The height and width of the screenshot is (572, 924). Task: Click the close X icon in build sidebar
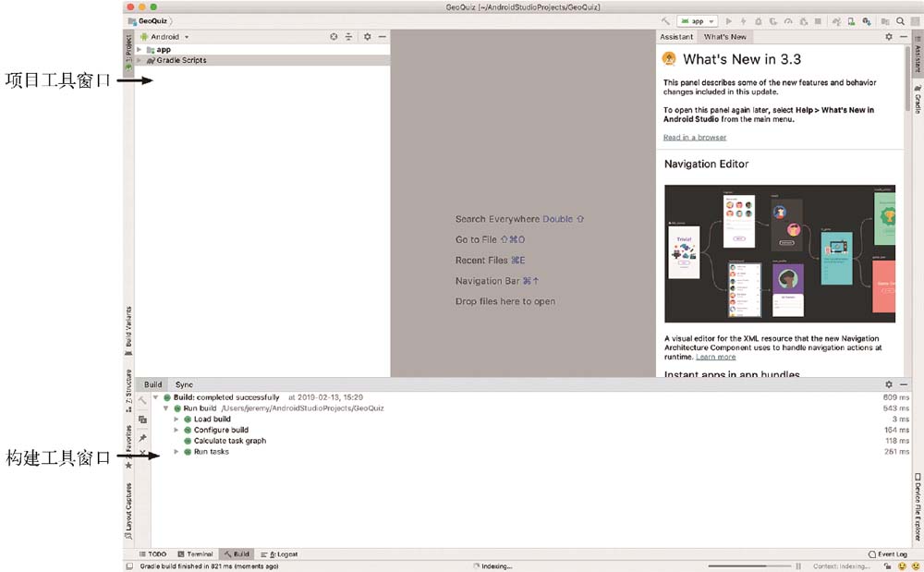pos(142,453)
